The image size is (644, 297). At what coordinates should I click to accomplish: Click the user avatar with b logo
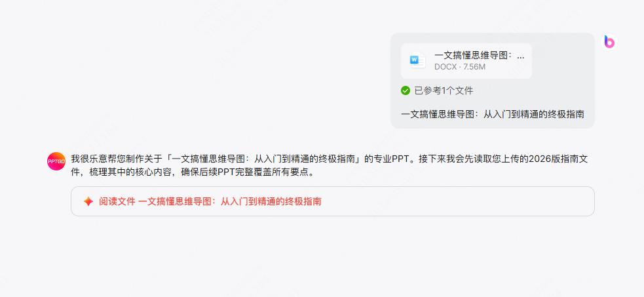click(x=609, y=42)
